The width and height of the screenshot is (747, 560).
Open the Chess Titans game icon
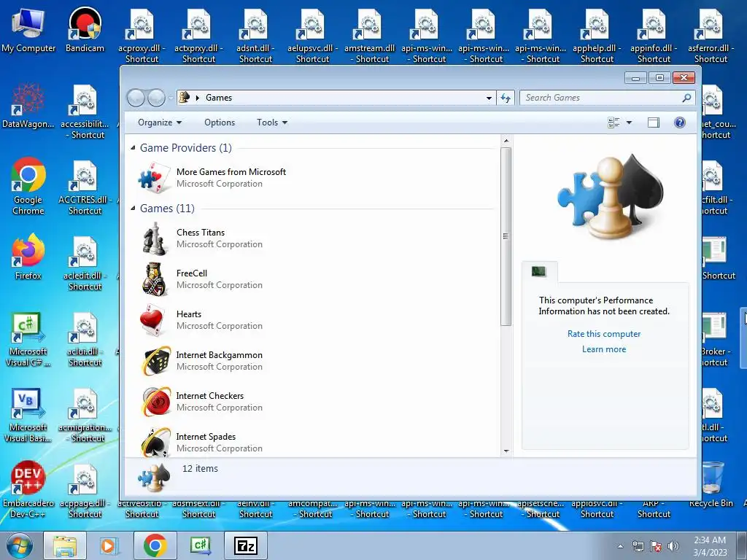click(x=154, y=238)
